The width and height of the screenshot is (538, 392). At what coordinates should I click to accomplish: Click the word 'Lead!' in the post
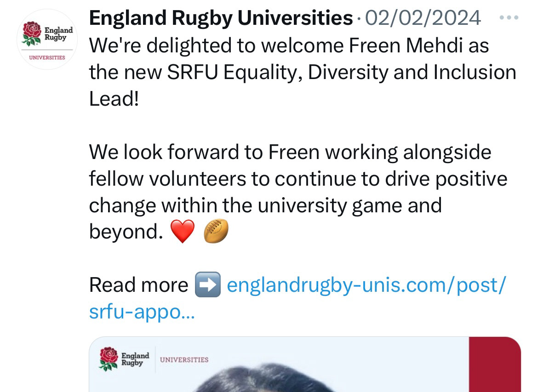[114, 99]
